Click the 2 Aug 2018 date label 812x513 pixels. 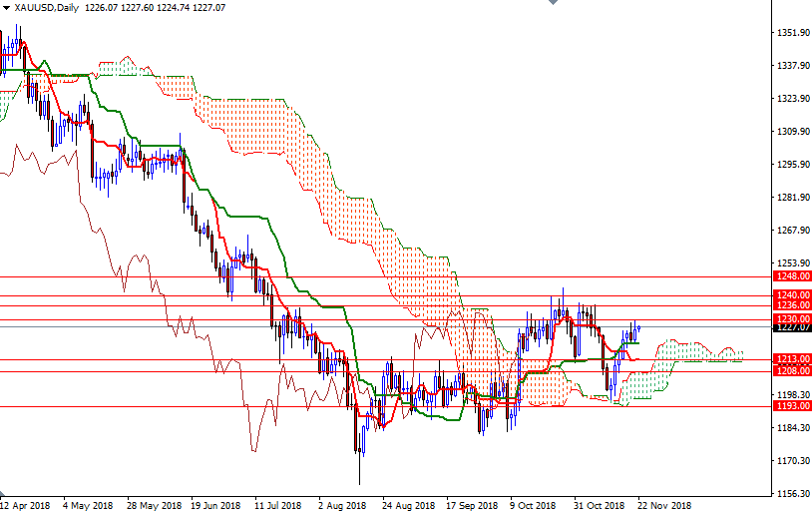(342, 505)
